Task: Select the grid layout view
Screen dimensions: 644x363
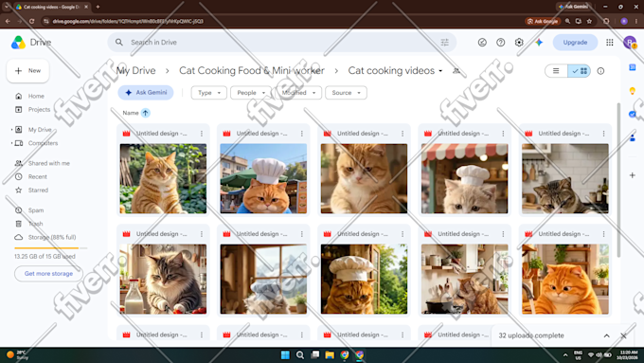Action: 579,71
